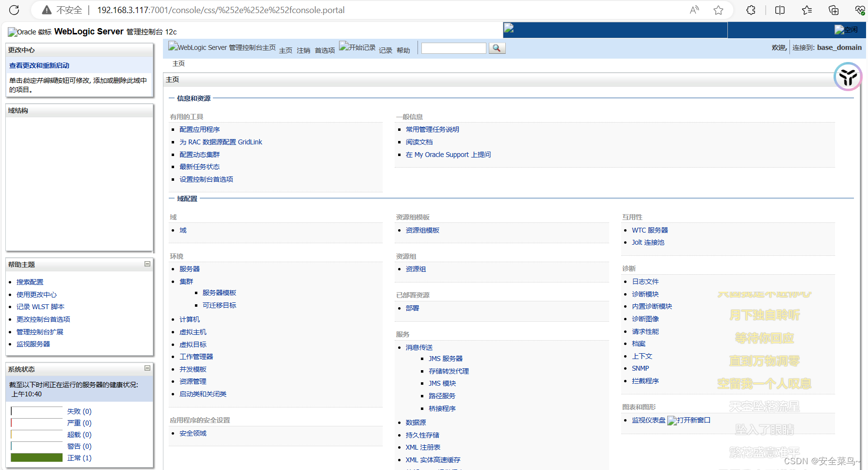The width and height of the screenshot is (868, 470).
Task: Open 服务器模板 link
Action: 219,293
